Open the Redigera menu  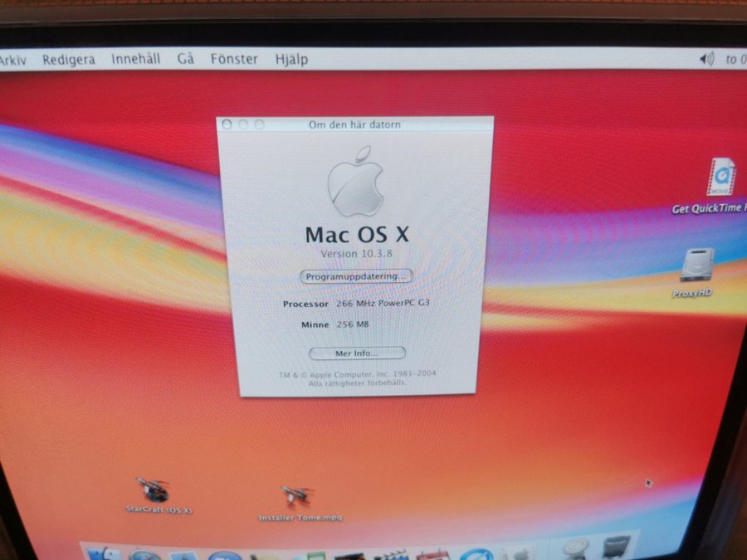click(69, 60)
